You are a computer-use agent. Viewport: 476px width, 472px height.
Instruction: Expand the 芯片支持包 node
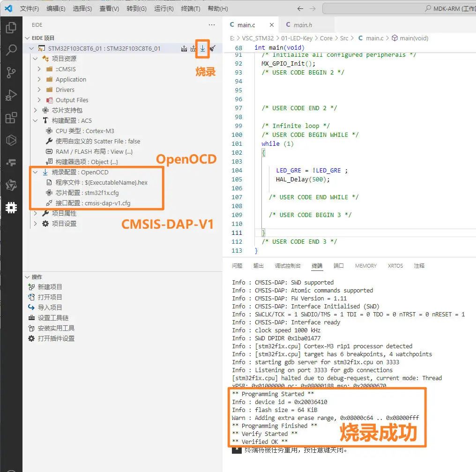pyautogui.click(x=36, y=110)
